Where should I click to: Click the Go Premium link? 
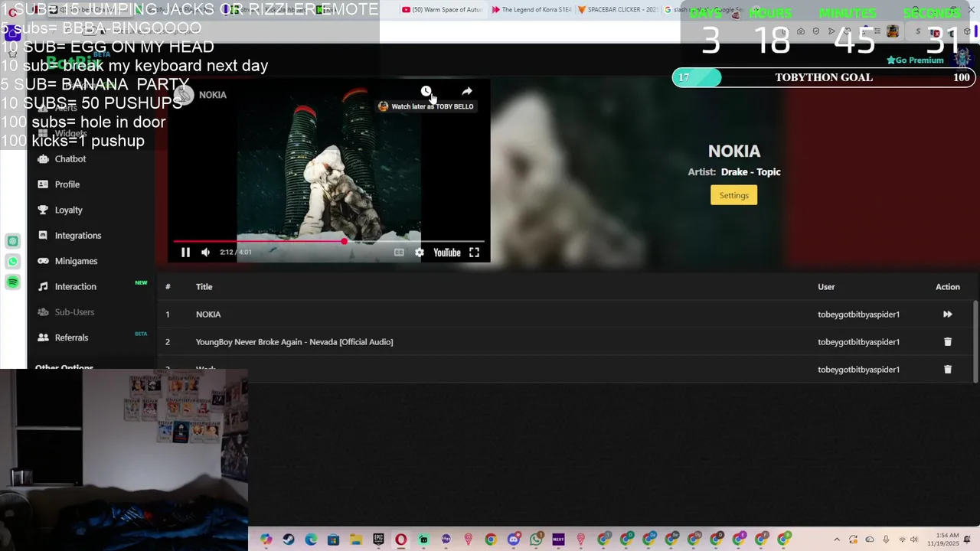[x=915, y=60]
